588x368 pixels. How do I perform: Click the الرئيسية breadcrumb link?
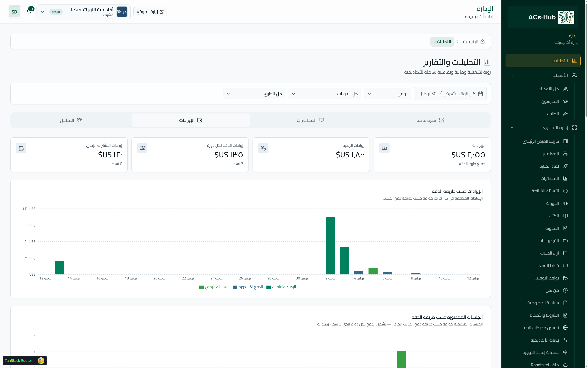click(473, 42)
